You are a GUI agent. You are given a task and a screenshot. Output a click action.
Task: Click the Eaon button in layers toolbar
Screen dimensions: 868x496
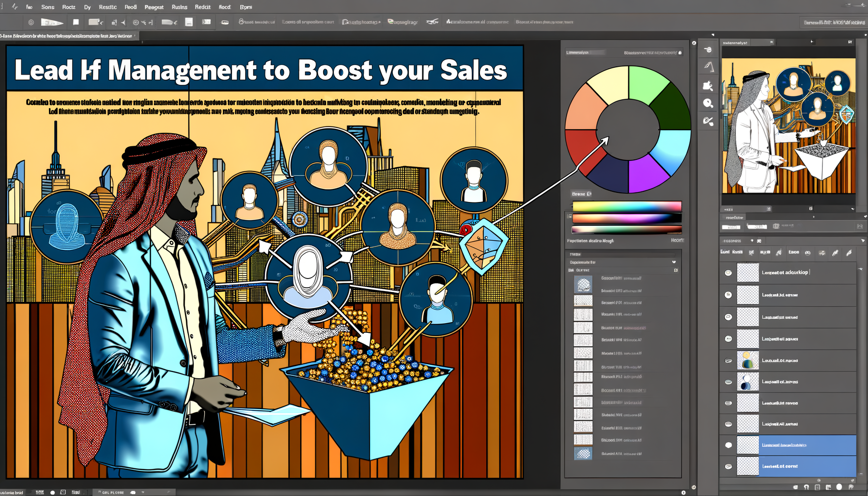(x=793, y=252)
